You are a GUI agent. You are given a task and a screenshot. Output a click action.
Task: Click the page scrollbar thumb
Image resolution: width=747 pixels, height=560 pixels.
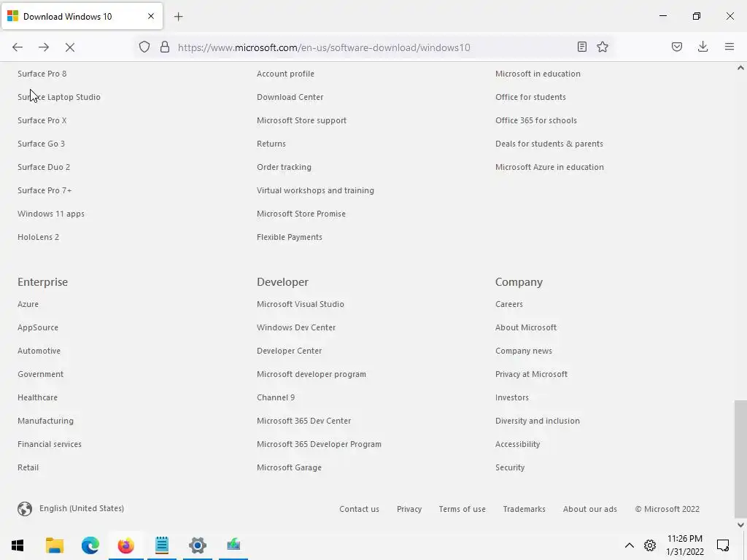click(740, 458)
